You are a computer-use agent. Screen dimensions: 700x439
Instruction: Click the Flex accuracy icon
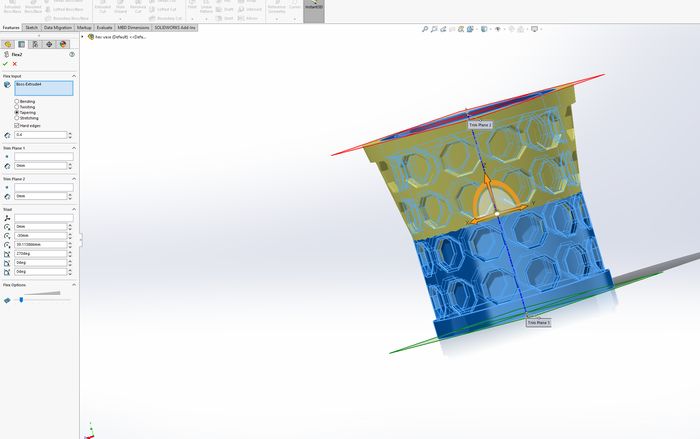click(7, 301)
